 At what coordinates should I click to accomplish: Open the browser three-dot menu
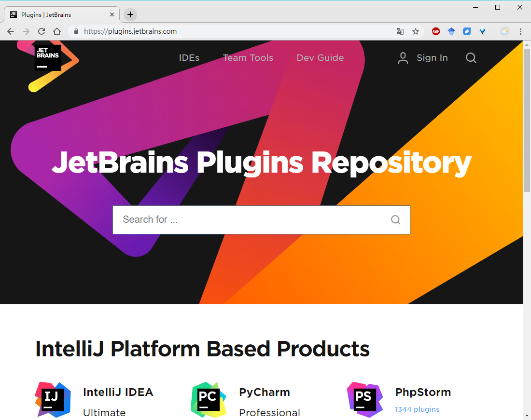520,31
